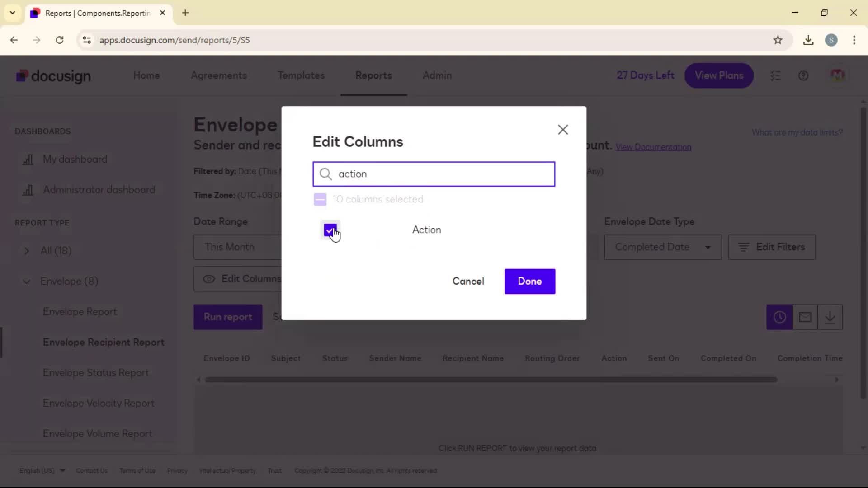The height and width of the screenshot is (488, 868).
Task: Click the Subject column header
Action: [286, 358]
